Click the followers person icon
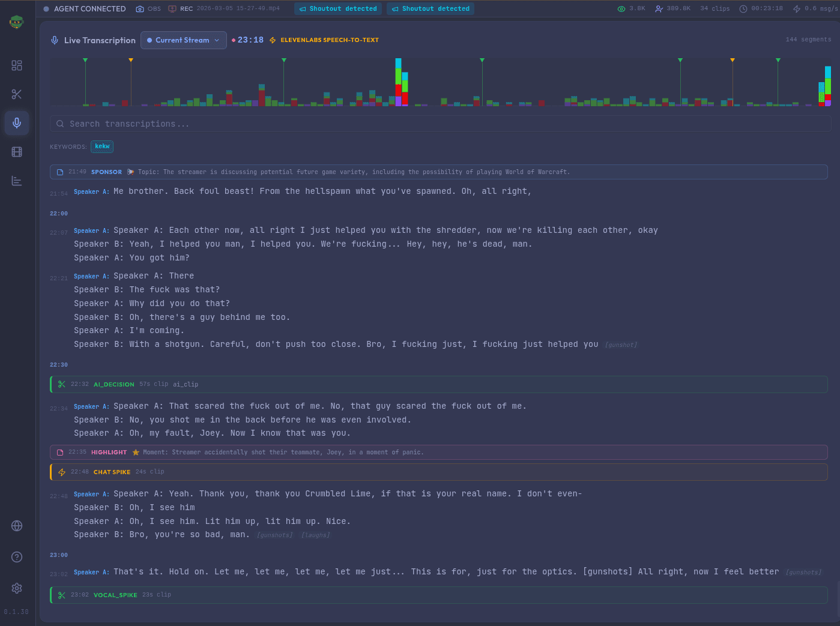 coord(659,9)
